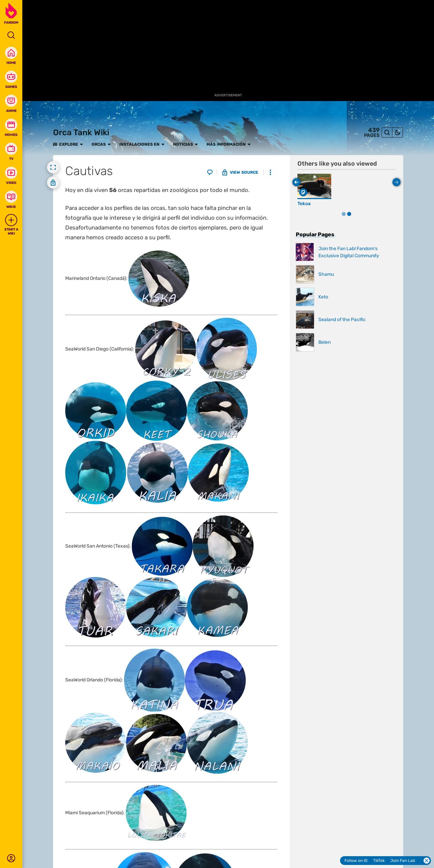Click View Source button

pyautogui.click(x=240, y=172)
